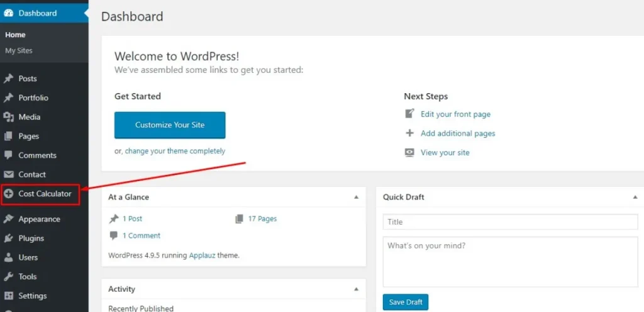644x312 pixels.
Task: Collapse the At a Glance widget
Action: pyautogui.click(x=356, y=197)
